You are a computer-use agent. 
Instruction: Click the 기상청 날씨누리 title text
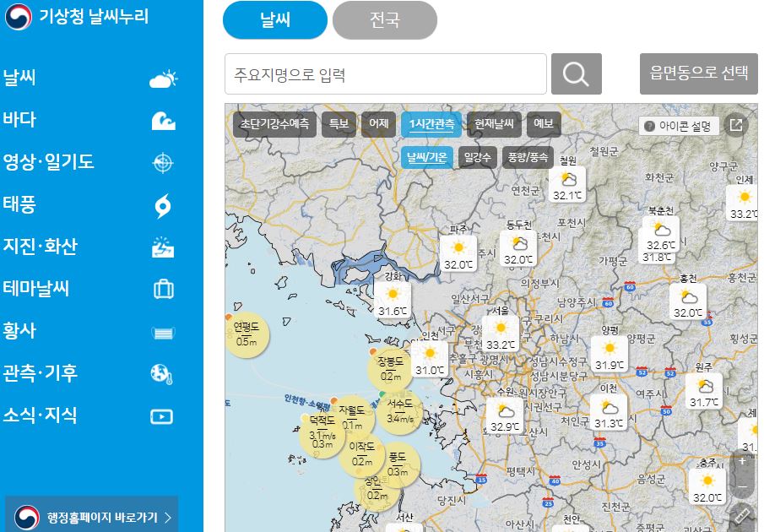pyautogui.click(x=94, y=16)
